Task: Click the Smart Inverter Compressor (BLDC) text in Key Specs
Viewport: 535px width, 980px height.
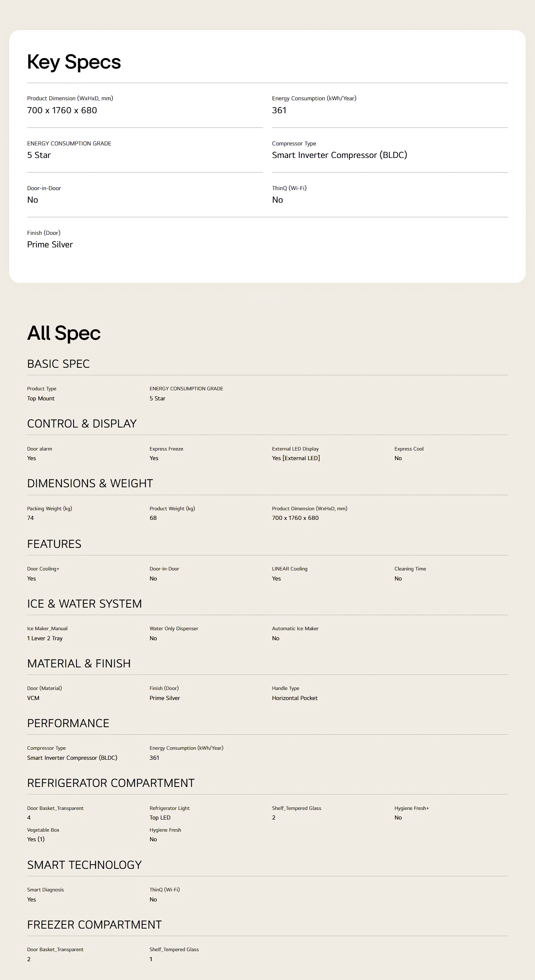Action: tap(339, 155)
